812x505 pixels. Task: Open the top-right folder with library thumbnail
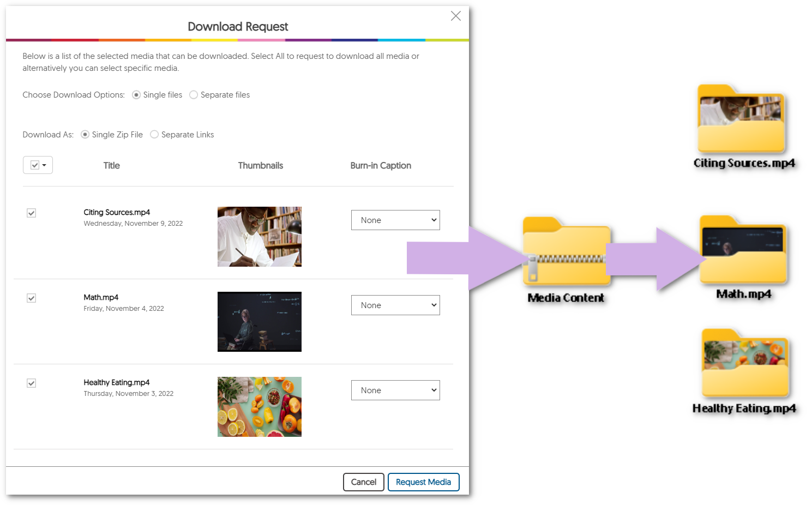tap(741, 119)
